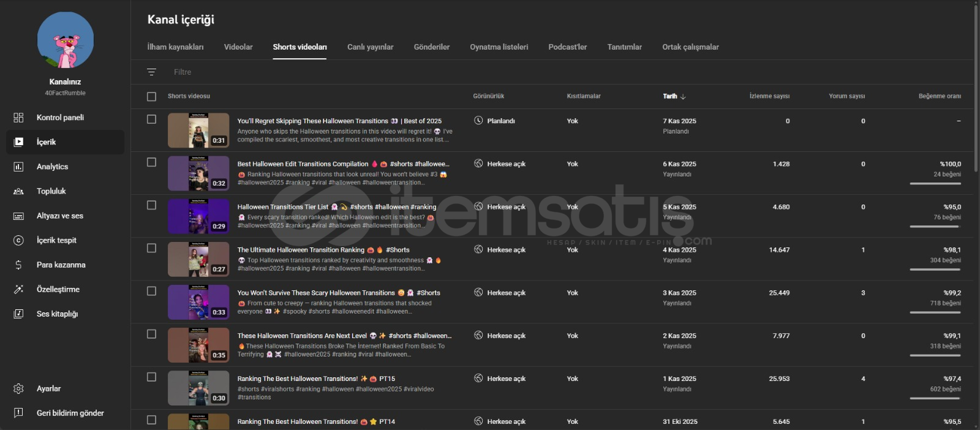Screen dimensions: 980x430
Task: Open Para kazanma dollar icon
Action: 18,265
